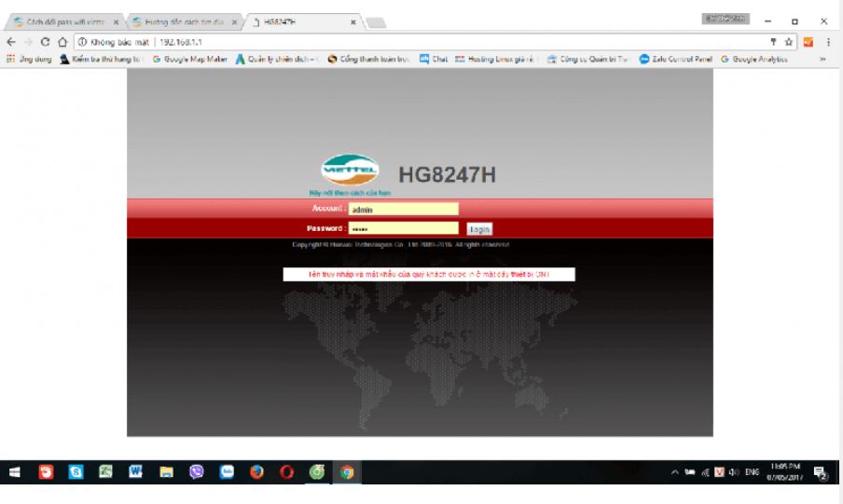
Task: Click the Windows Start button
Action: point(15,472)
